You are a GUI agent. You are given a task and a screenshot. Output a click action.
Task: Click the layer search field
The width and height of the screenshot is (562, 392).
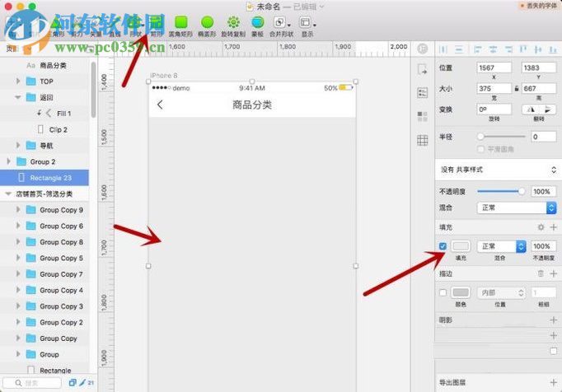click(x=32, y=383)
